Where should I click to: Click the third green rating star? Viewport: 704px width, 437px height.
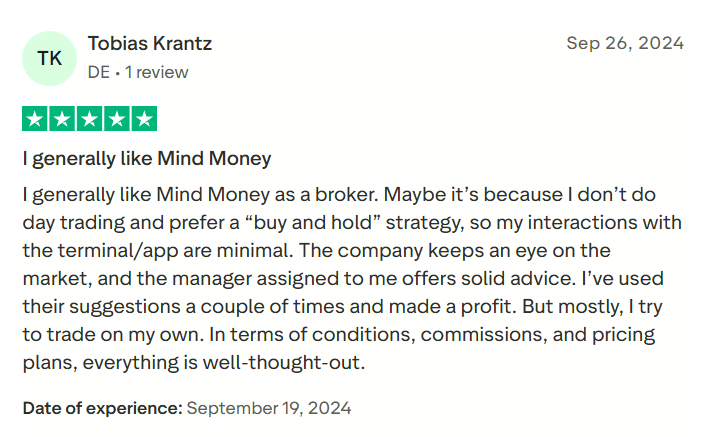[89, 119]
